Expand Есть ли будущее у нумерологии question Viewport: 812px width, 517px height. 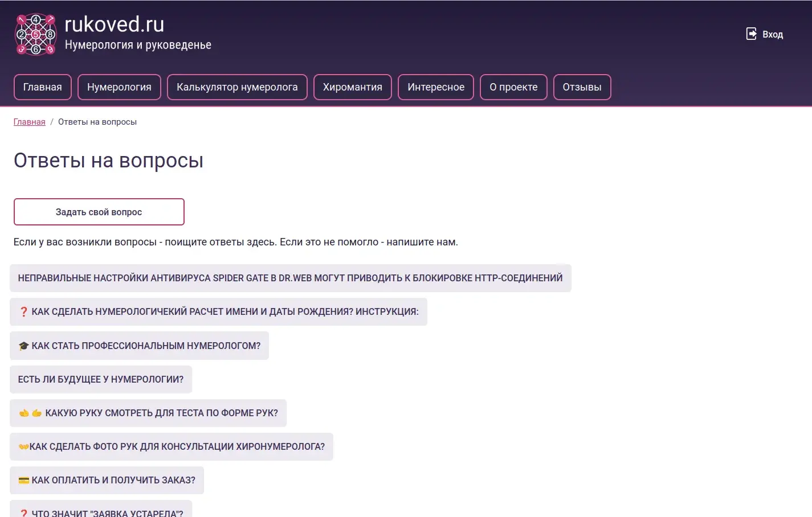point(101,379)
